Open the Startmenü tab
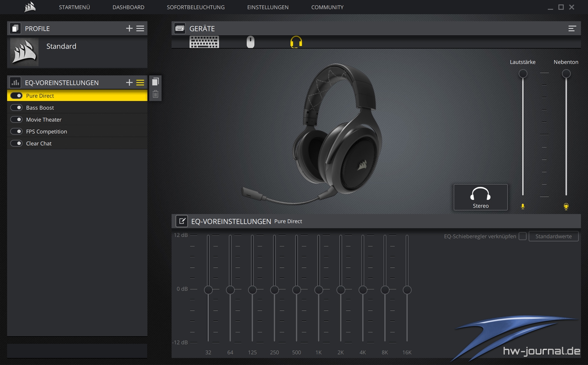Viewport: 588px width, 365px height. click(x=74, y=7)
